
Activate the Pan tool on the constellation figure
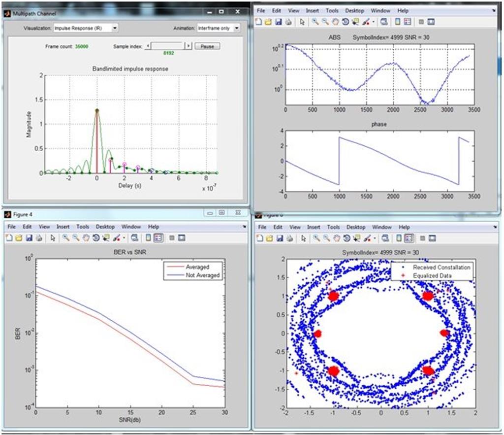[337, 238]
